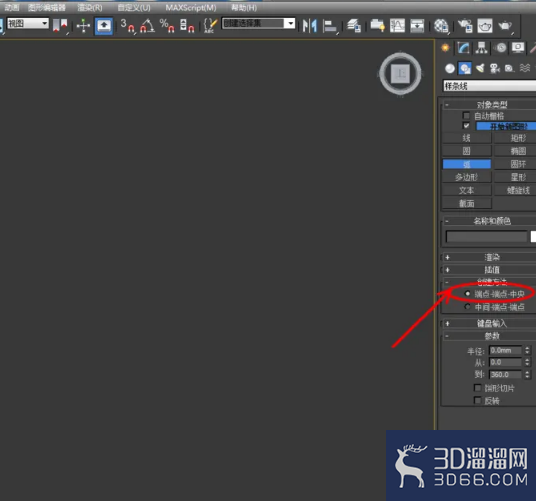The image size is (536, 501).
Task: Toggle the 3D Snaps magnet icon
Action: pyautogui.click(x=127, y=26)
